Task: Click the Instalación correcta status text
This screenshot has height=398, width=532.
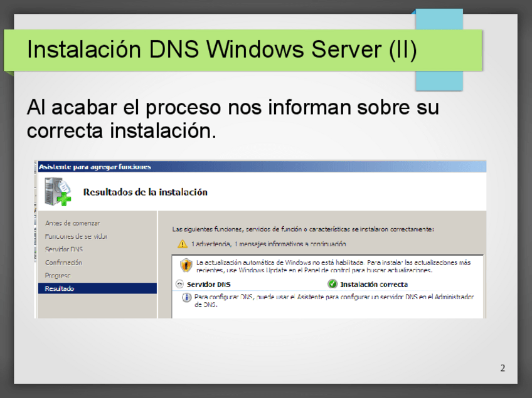Action: tap(374, 285)
